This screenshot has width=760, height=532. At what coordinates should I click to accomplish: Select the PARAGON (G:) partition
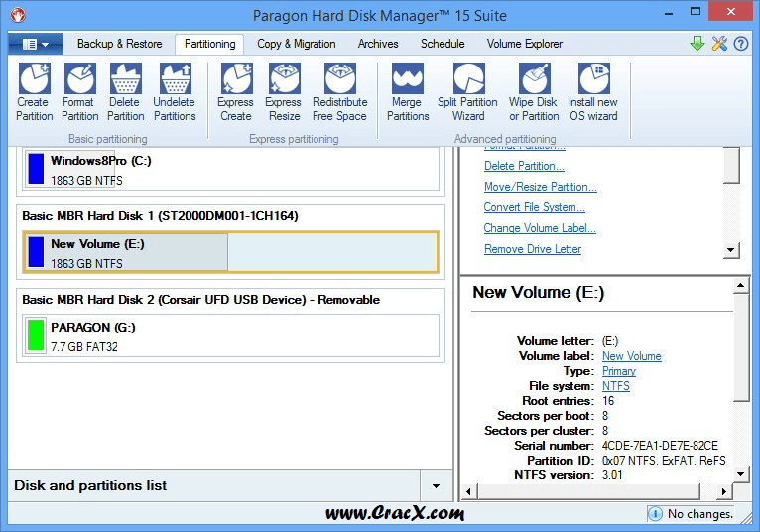tap(231, 335)
